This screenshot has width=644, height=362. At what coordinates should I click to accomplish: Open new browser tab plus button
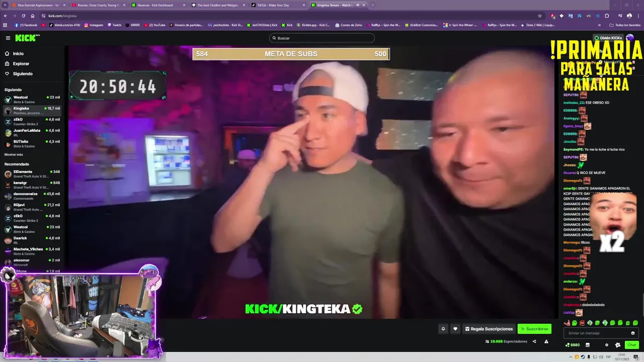point(372,5)
